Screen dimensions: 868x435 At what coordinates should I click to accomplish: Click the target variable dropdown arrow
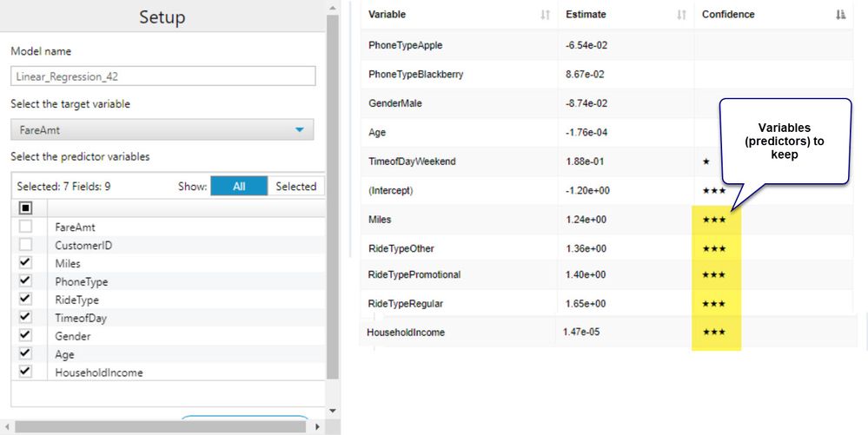[300, 130]
